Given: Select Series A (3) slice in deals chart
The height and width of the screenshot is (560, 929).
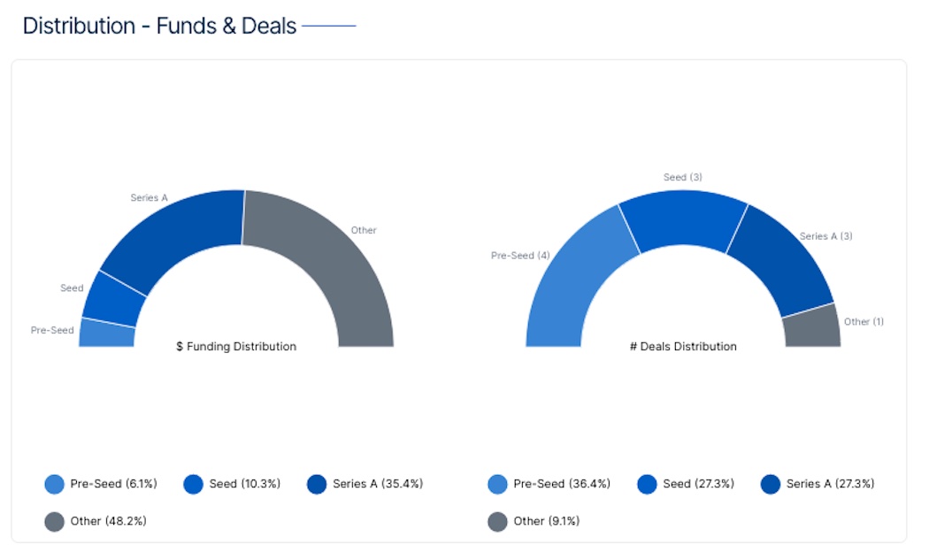Looking at the screenshot, I should (779, 261).
